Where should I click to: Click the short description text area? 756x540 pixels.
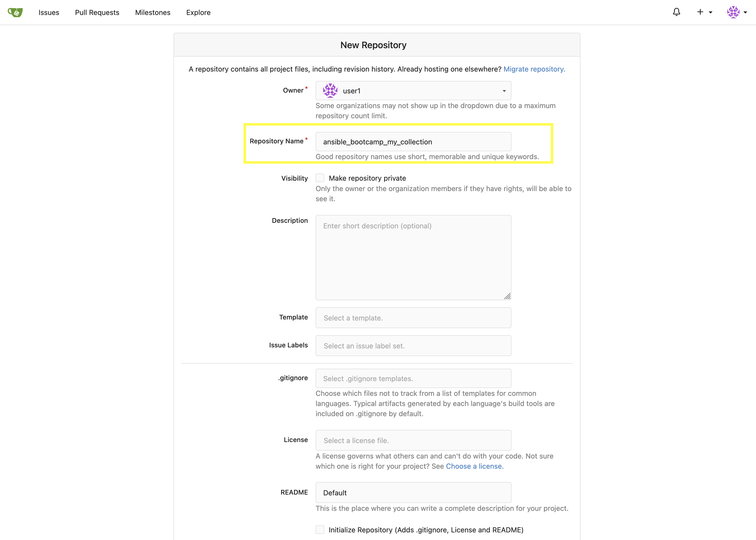[413, 258]
